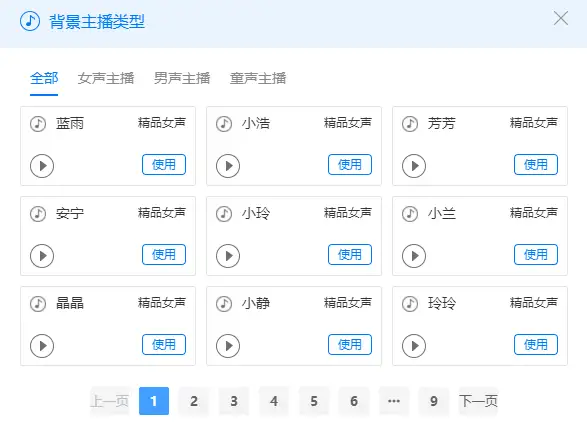
Task: Play the 小兰 voice preview
Action: [414, 256]
